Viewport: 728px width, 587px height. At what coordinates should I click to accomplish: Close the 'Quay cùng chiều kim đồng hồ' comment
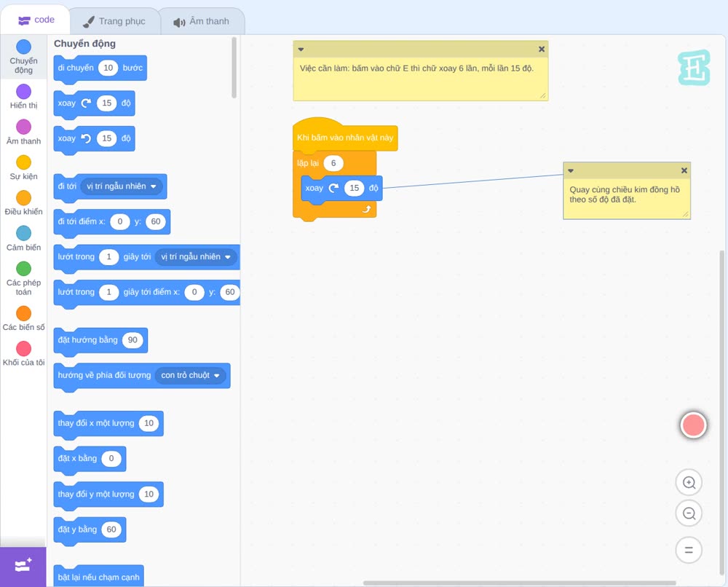point(684,171)
